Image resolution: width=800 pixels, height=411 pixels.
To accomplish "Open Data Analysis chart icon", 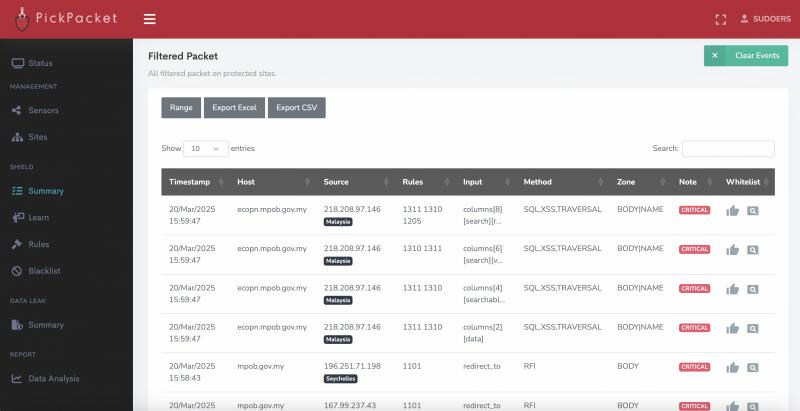I will pos(17,378).
